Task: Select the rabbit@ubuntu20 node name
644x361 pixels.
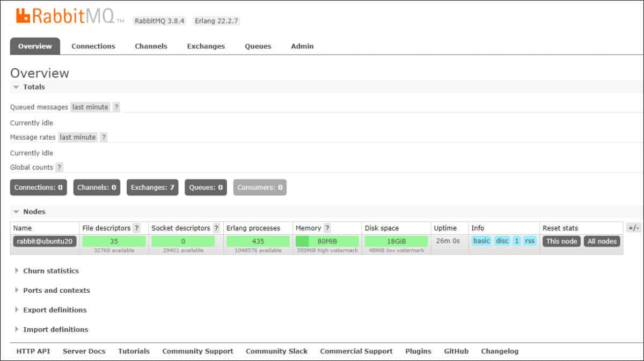Action: [44, 241]
